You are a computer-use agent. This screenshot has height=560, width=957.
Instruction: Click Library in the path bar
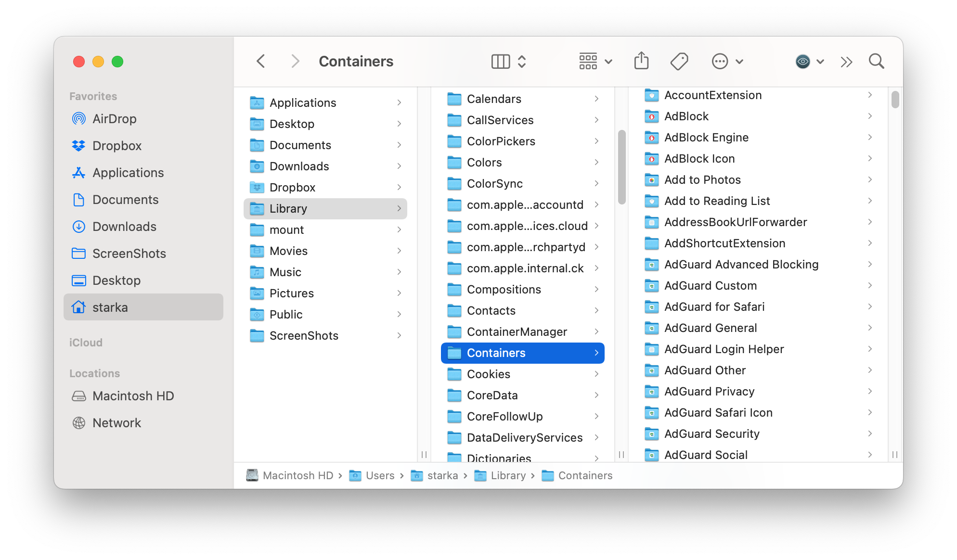(500, 476)
